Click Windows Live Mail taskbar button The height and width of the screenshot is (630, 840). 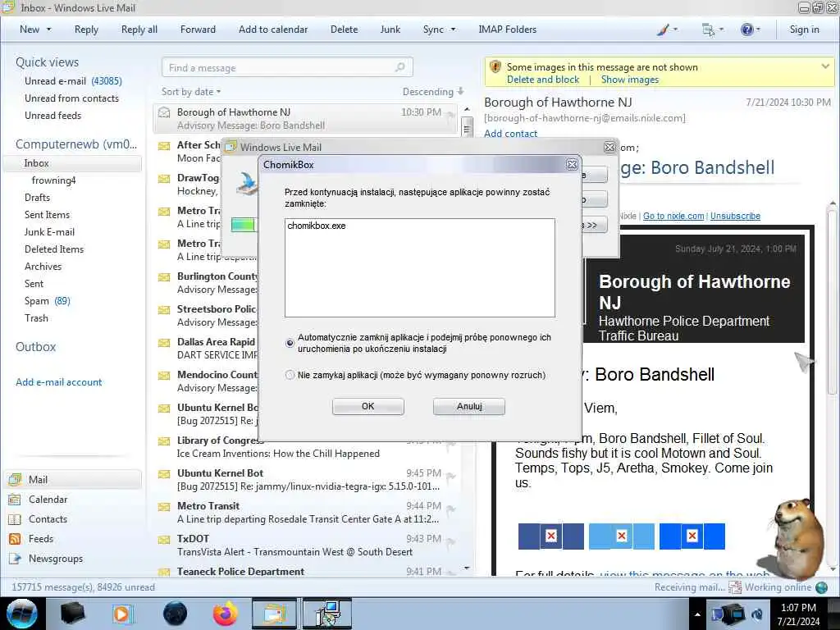coord(274,614)
